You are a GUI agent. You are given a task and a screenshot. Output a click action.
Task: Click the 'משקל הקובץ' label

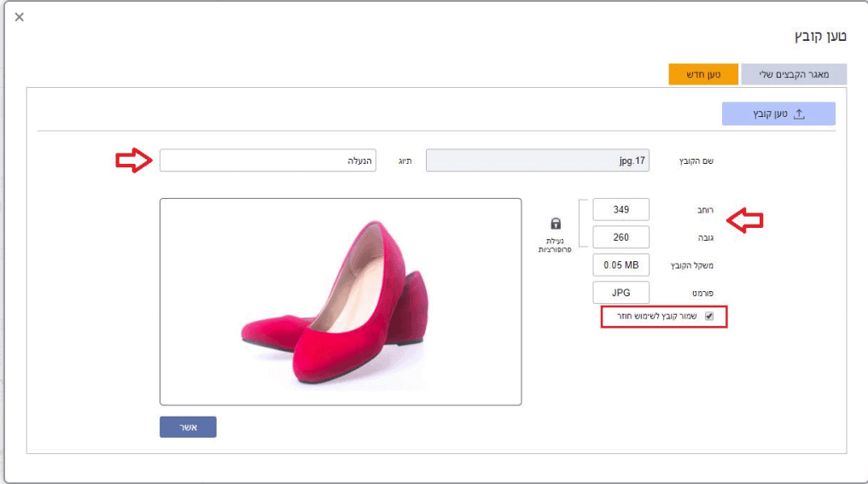tap(692, 265)
